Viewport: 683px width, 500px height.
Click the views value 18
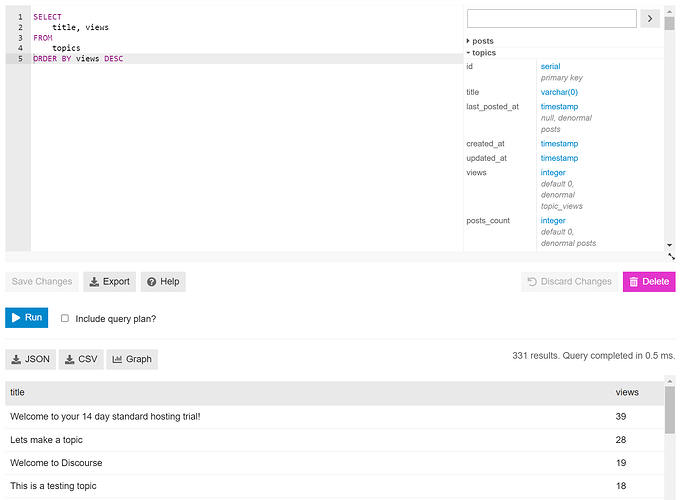point(621,486)
